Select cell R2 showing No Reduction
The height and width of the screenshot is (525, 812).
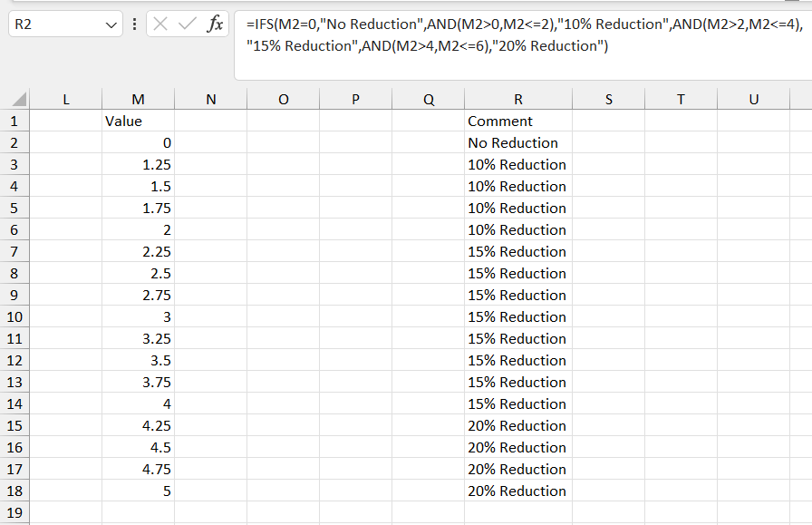tap(518, 142)
